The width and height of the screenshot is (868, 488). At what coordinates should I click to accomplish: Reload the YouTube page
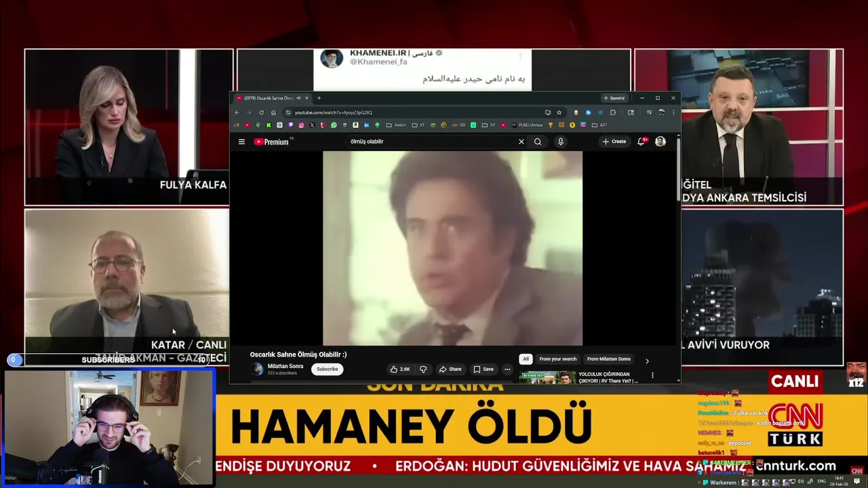[261, 113]
